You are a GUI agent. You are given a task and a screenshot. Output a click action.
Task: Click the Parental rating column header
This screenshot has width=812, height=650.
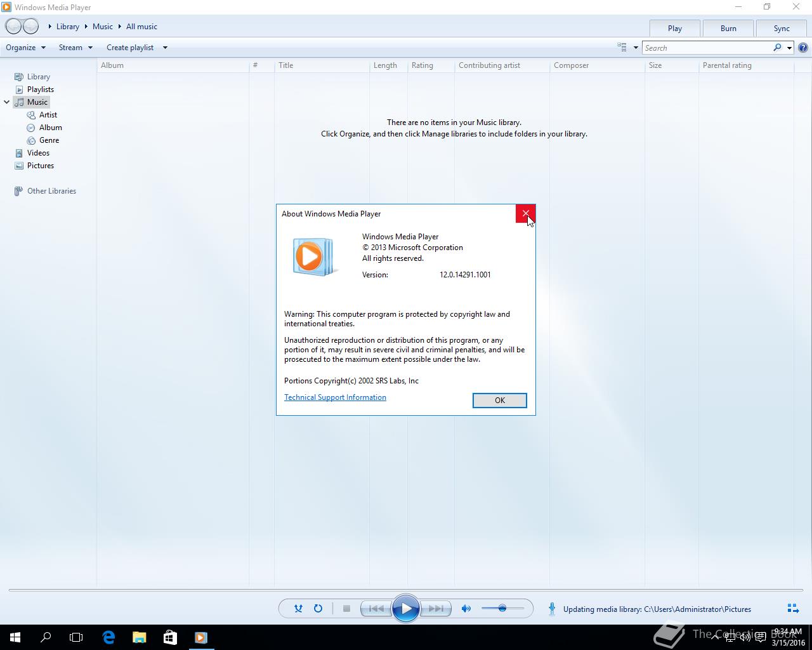tap(746, 65)
